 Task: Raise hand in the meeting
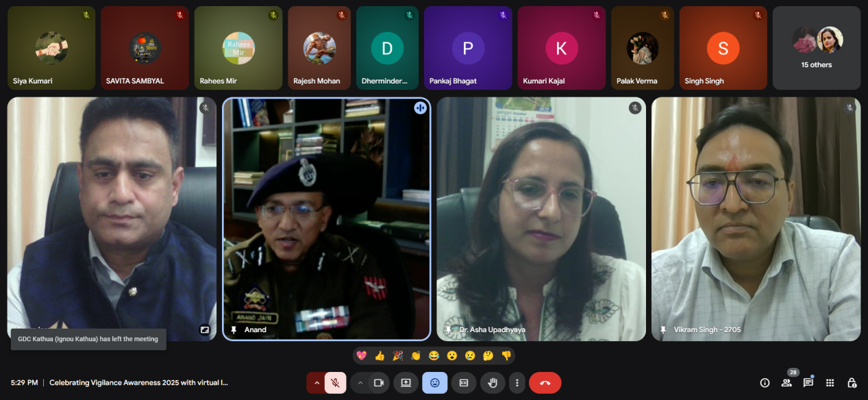492,383
